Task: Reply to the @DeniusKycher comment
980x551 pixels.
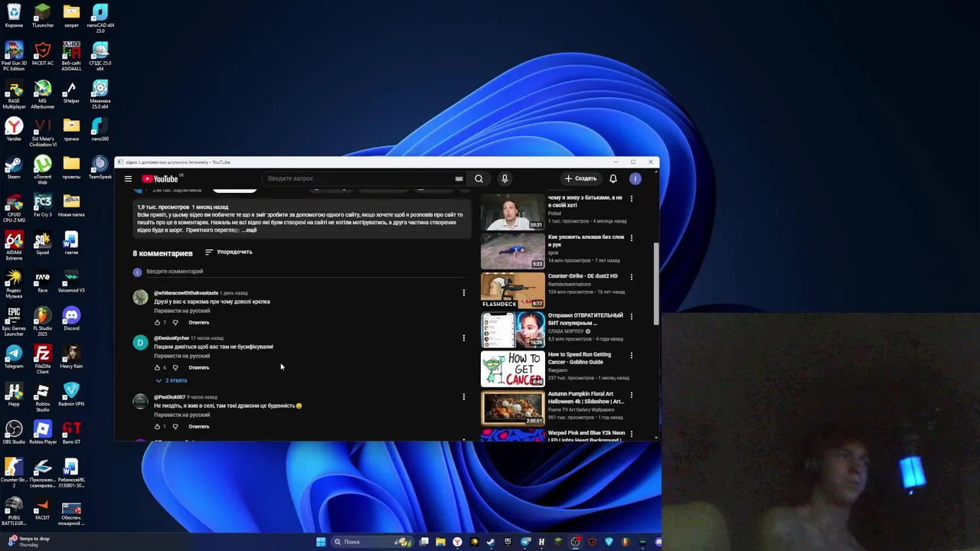Action: [199, 367]
